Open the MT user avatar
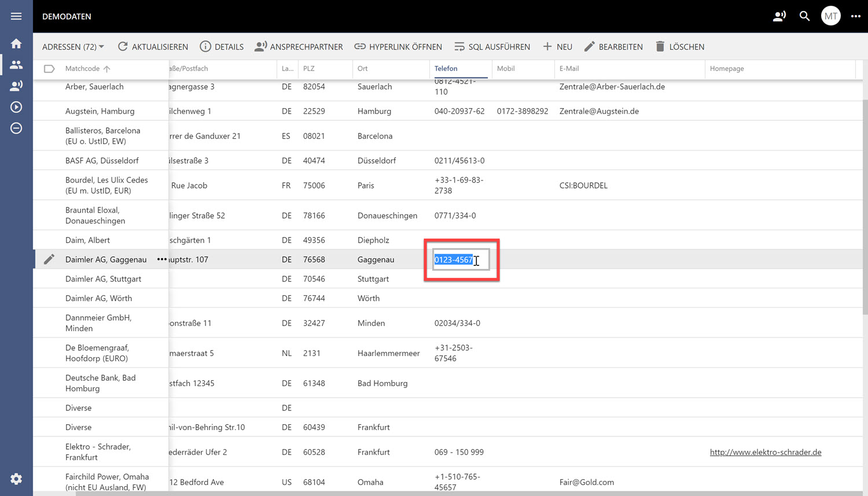Screen dimensions: 868x496 [830, 16]
